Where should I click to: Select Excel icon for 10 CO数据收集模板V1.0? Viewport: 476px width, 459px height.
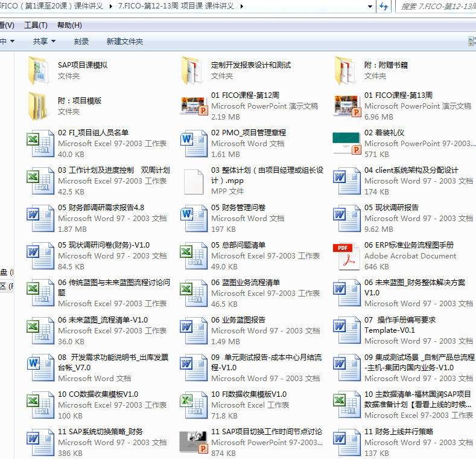click(x=40, y=405)
